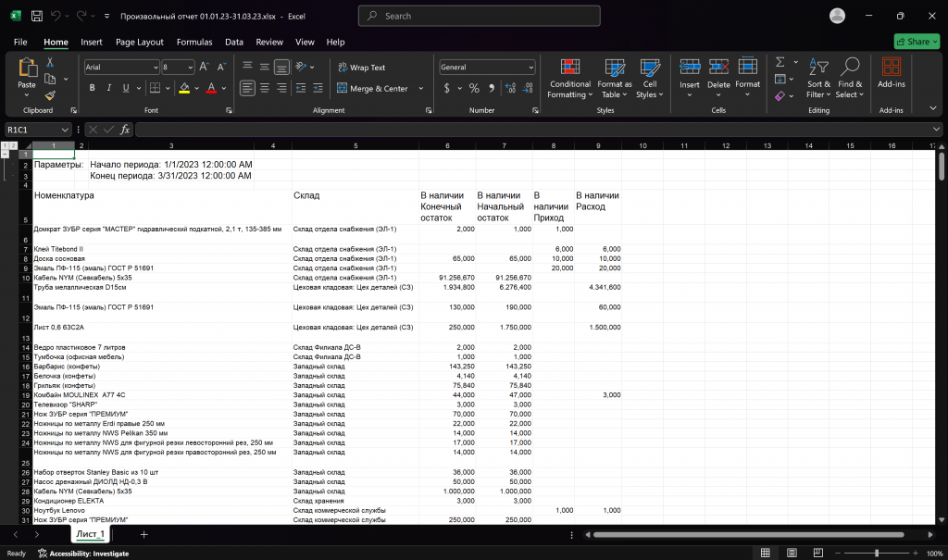Viewport: 948px width, 560px height.
Task: Activate the Format Painter brush
Action: 50,95
